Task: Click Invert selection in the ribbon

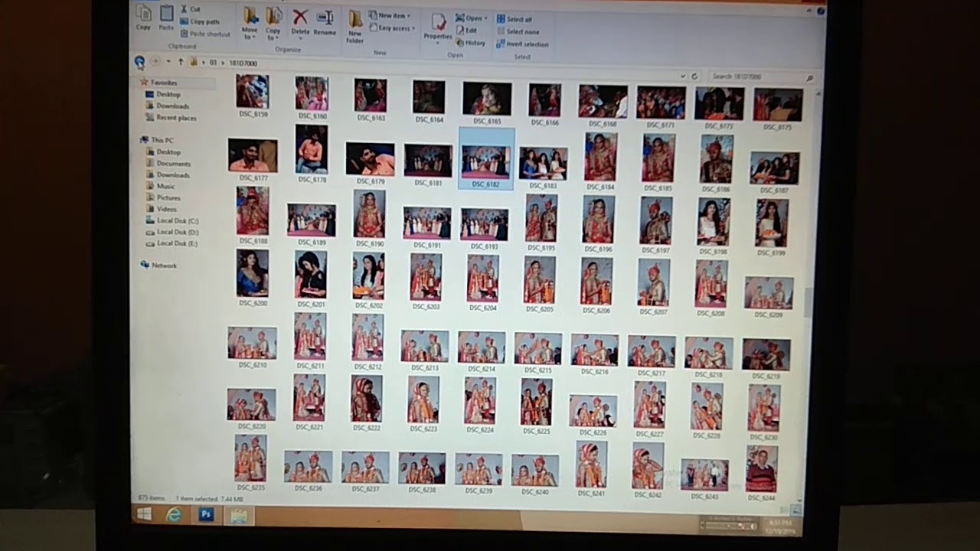Action: pos(522,44)
